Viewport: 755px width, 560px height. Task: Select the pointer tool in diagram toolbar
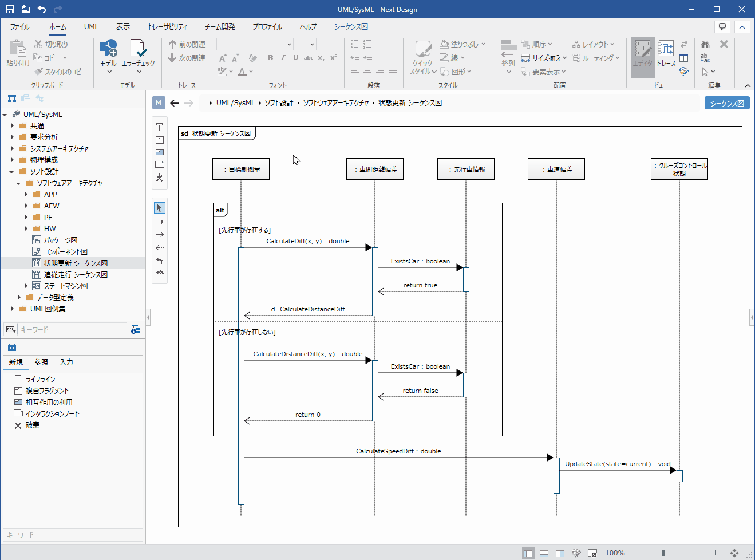tap(160, 208)
